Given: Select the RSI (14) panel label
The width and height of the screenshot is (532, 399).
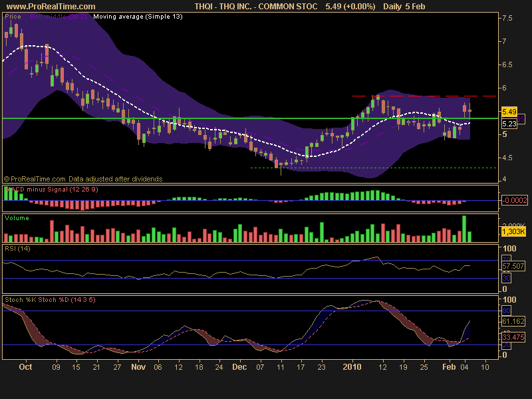Looking at the screenshot, I should click(x=17, y=249).
